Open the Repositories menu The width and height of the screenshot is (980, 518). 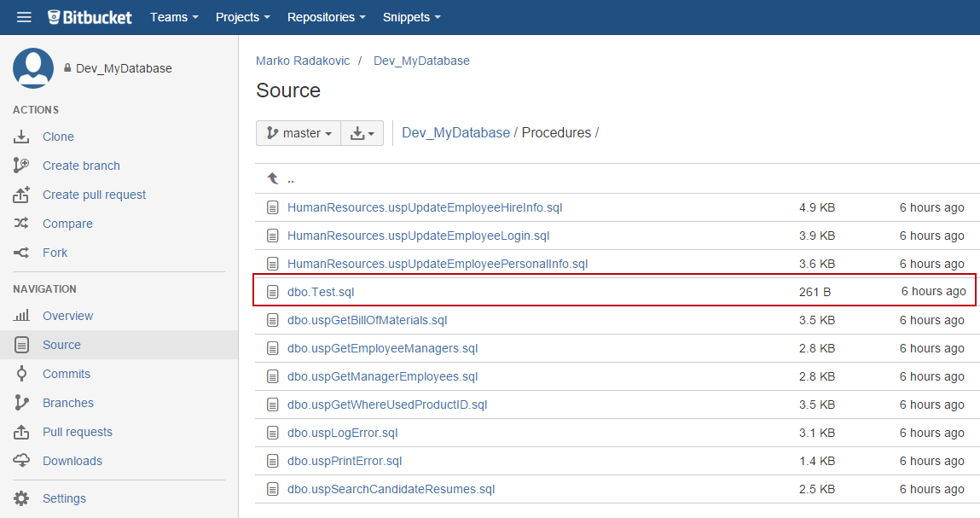click(x=326, y=17)
